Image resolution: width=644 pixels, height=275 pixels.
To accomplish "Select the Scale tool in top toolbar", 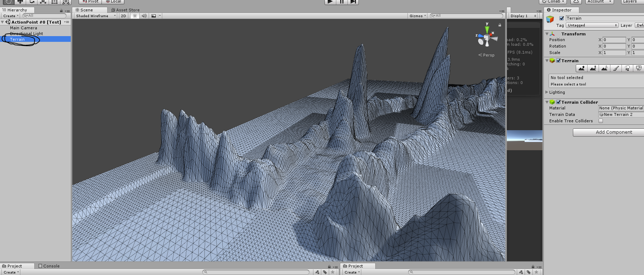I will tap(43, 2).
